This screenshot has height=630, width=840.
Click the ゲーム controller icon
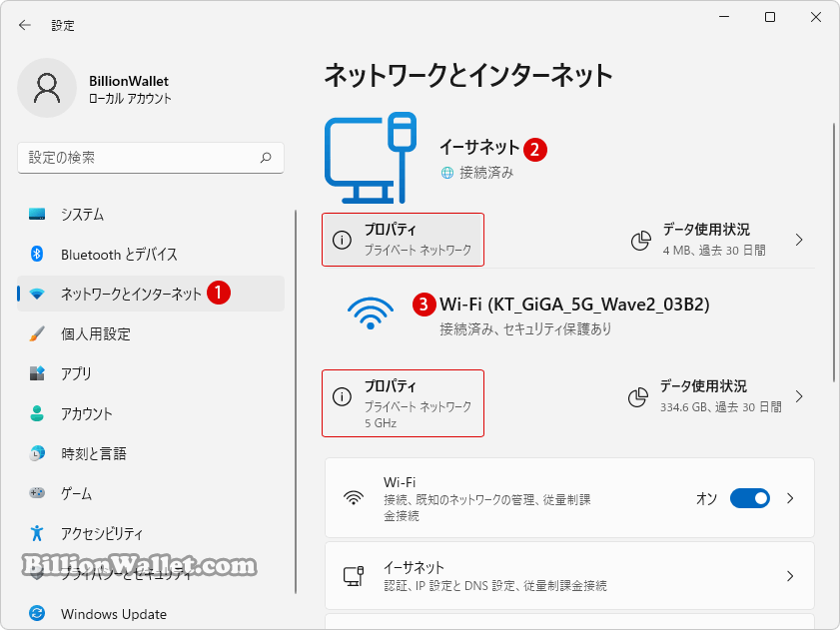pos(37,493)
